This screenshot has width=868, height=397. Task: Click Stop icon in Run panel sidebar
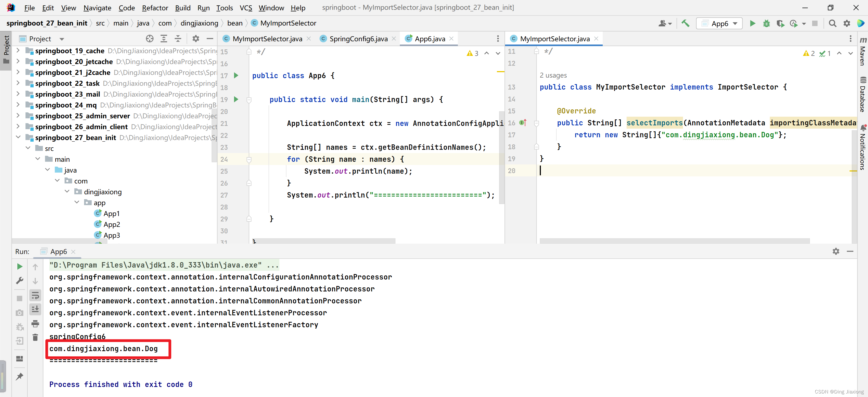20,298
